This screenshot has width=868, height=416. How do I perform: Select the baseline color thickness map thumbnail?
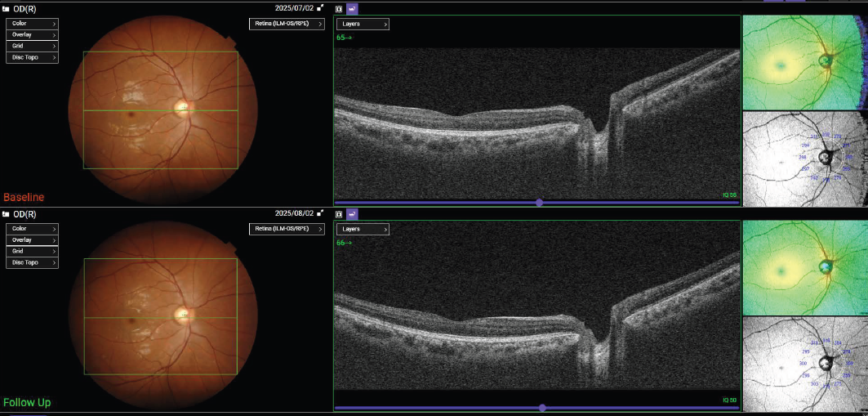(x=803, y=63)
